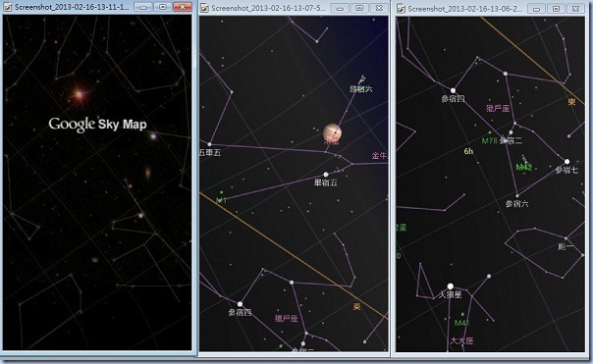Maximize the Screenshot_2013-02-16-13-06 window
Image resolution: width=593 pixels, height=364 pixels.
click(x=556, y=9)
